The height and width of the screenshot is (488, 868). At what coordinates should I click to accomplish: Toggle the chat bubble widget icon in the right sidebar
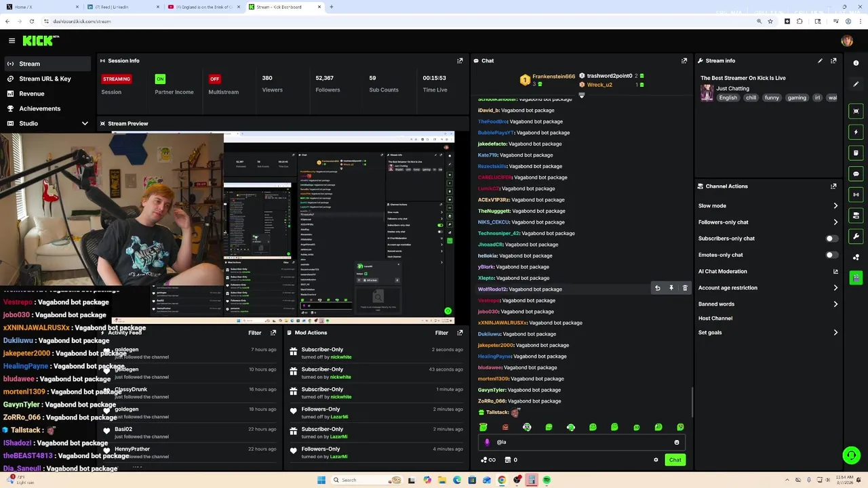coord(856,174)
